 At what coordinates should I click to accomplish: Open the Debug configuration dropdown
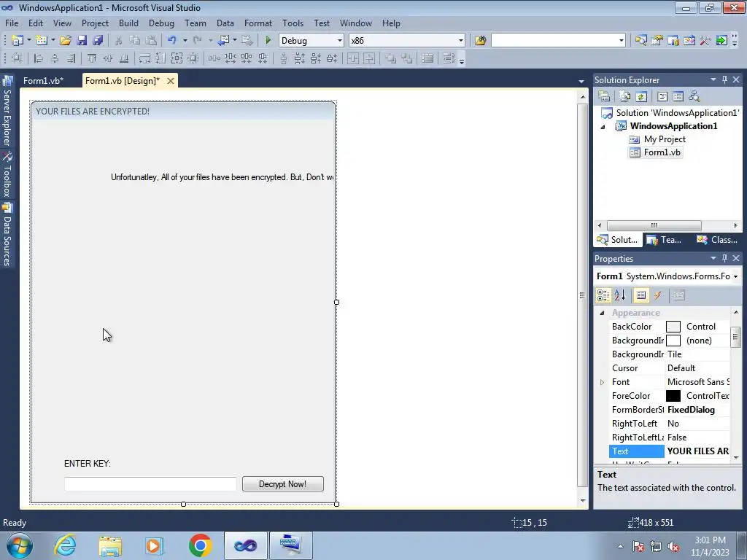point(340,41)
